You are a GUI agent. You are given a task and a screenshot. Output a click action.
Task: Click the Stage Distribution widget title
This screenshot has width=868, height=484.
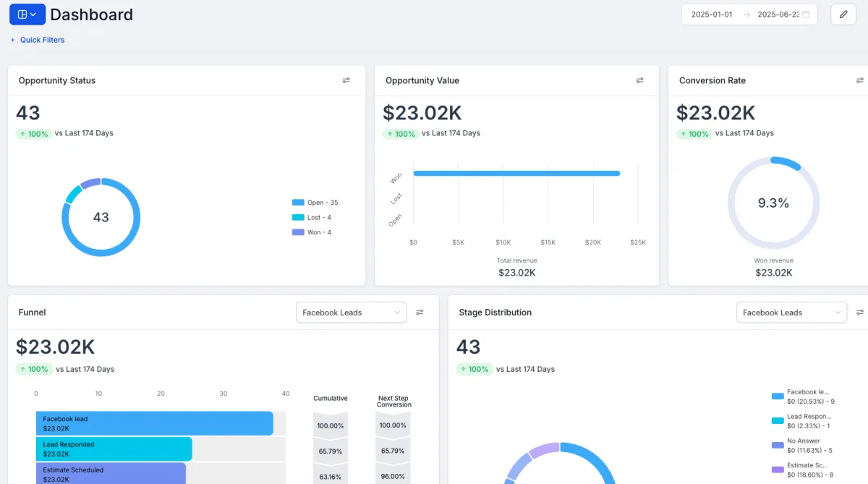click(495, 313)
